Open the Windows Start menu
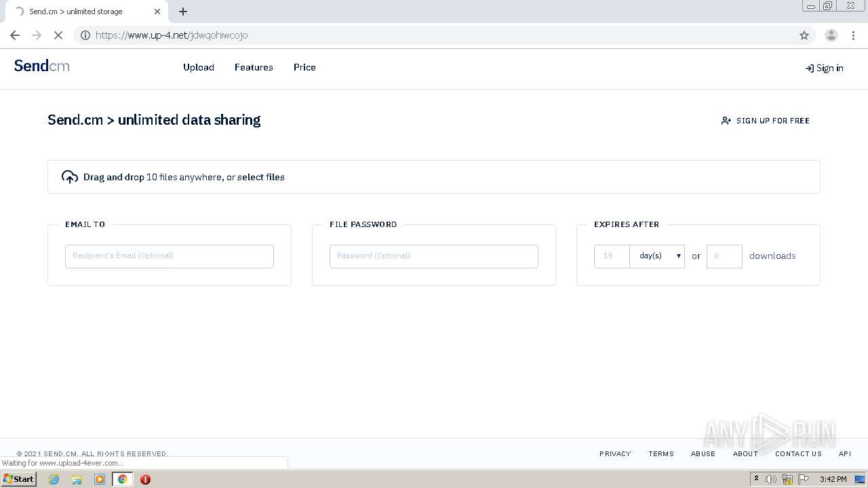 point(19,479)
